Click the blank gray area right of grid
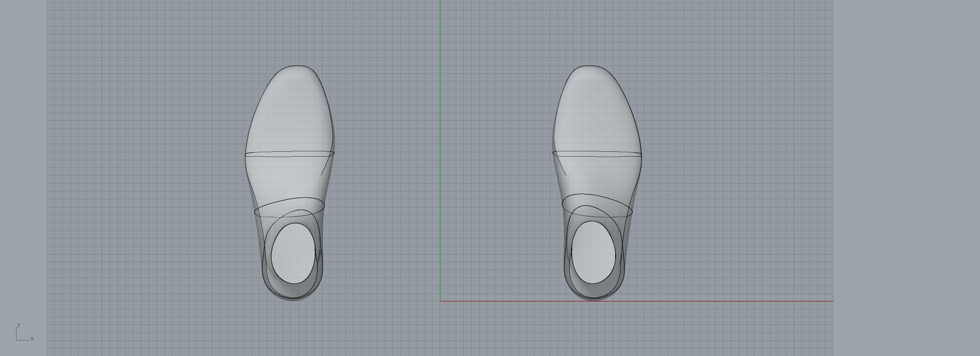The height and width of the screenshot is (356, 980). (x=904, y=178)
